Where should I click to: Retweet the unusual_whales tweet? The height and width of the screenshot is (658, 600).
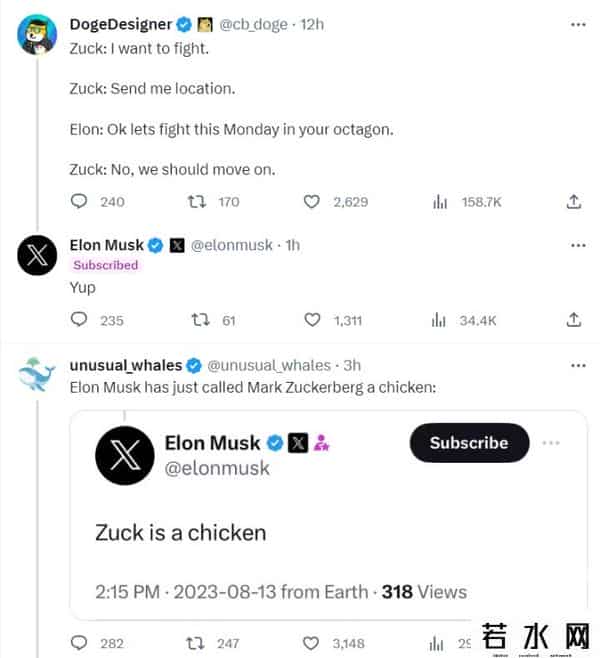[198, 643]
